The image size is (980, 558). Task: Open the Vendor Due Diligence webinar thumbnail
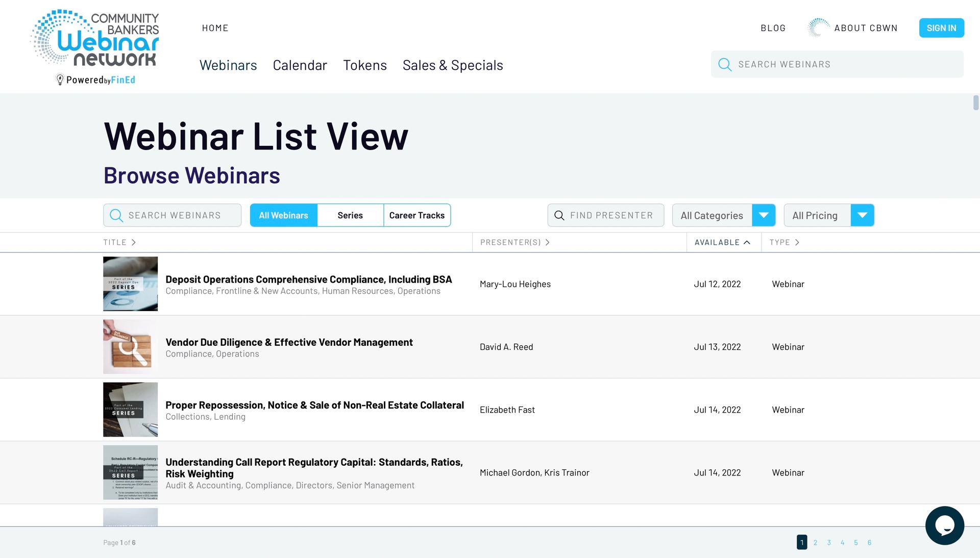130,347
